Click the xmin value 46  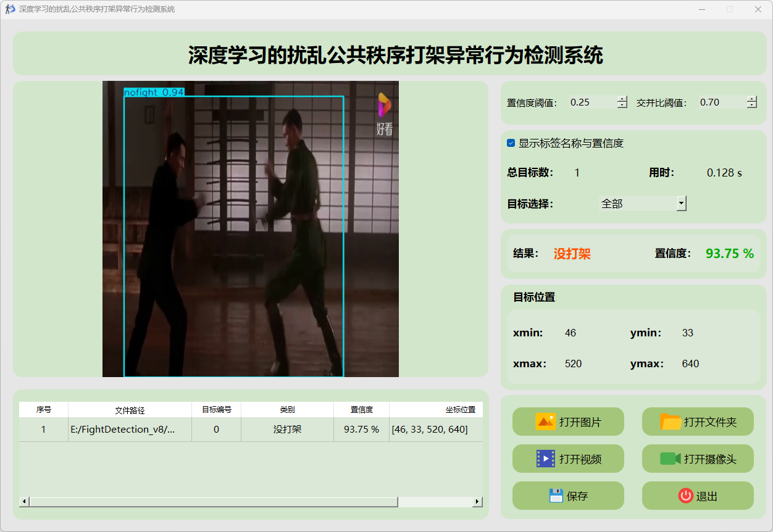[x=570, y=333]
